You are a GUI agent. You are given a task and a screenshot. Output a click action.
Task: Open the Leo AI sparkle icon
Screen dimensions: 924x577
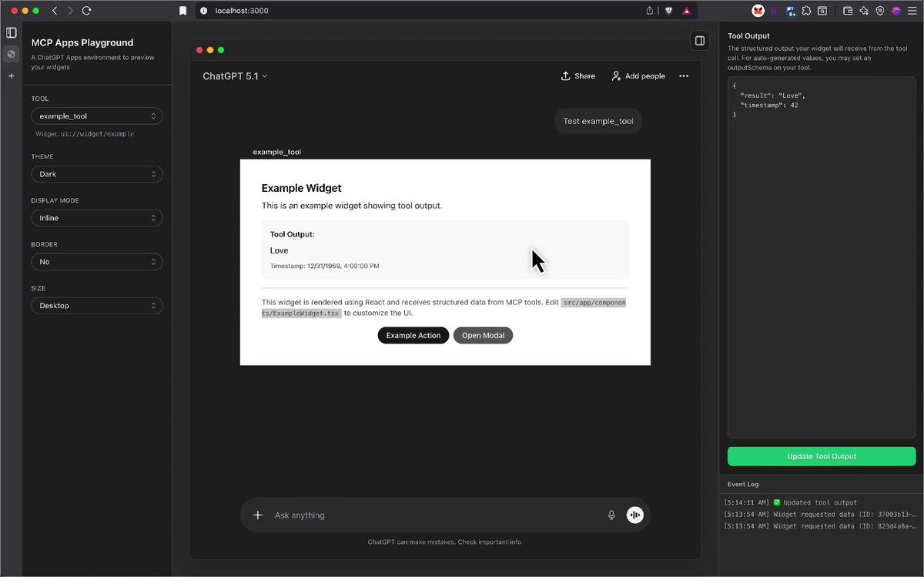coord(864,11)
